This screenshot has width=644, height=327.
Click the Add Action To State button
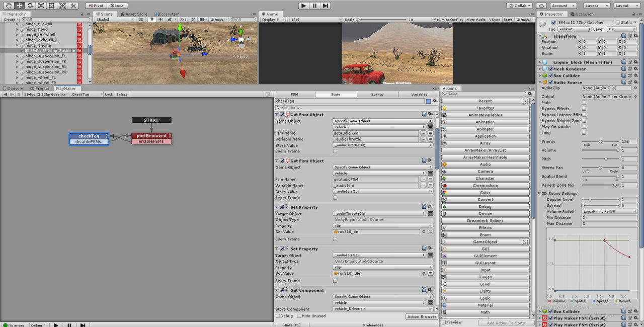click(x=506, y=323)
